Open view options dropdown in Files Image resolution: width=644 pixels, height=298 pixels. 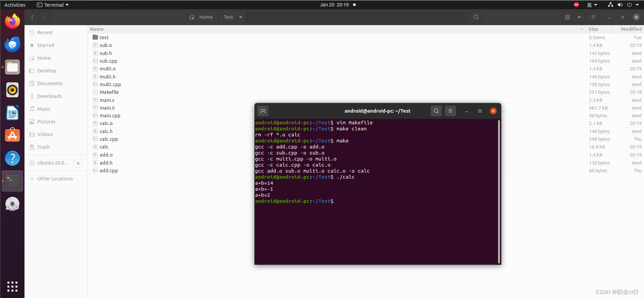[x=579, y=17]
